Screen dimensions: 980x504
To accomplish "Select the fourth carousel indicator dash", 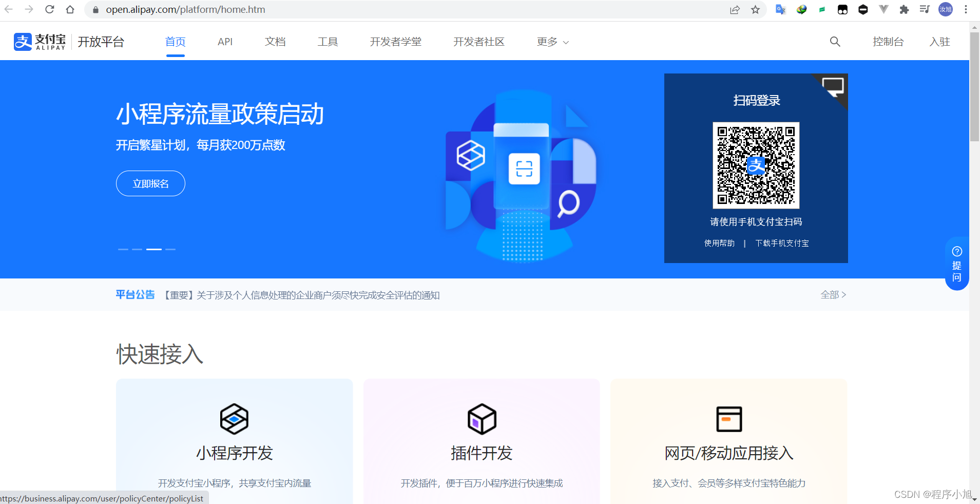I will click(170, 249).
